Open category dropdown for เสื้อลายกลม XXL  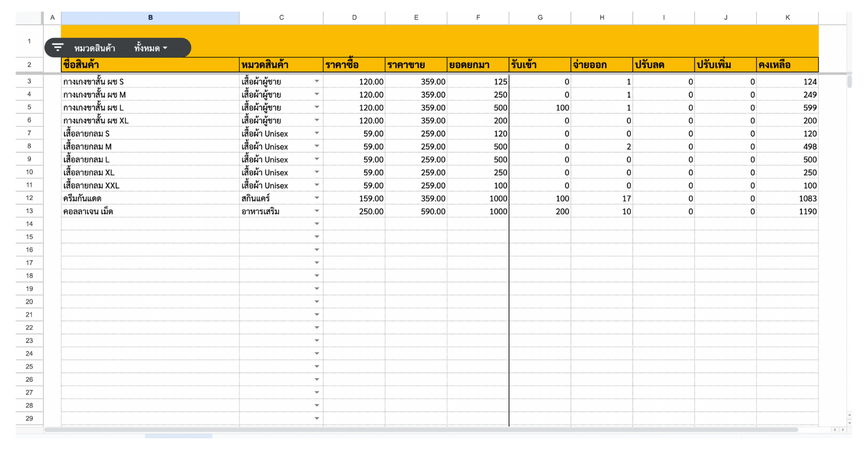(x=317, y=185)
